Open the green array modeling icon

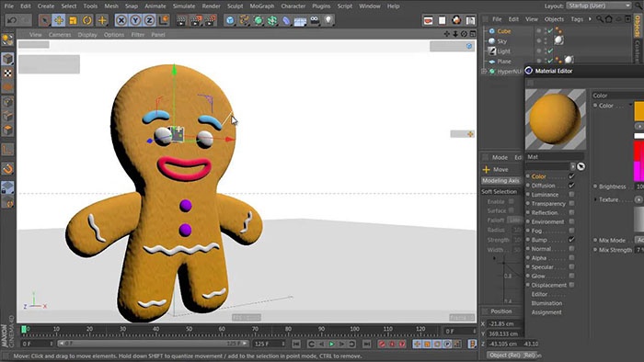pyautogui.click(x=272, y=19)
